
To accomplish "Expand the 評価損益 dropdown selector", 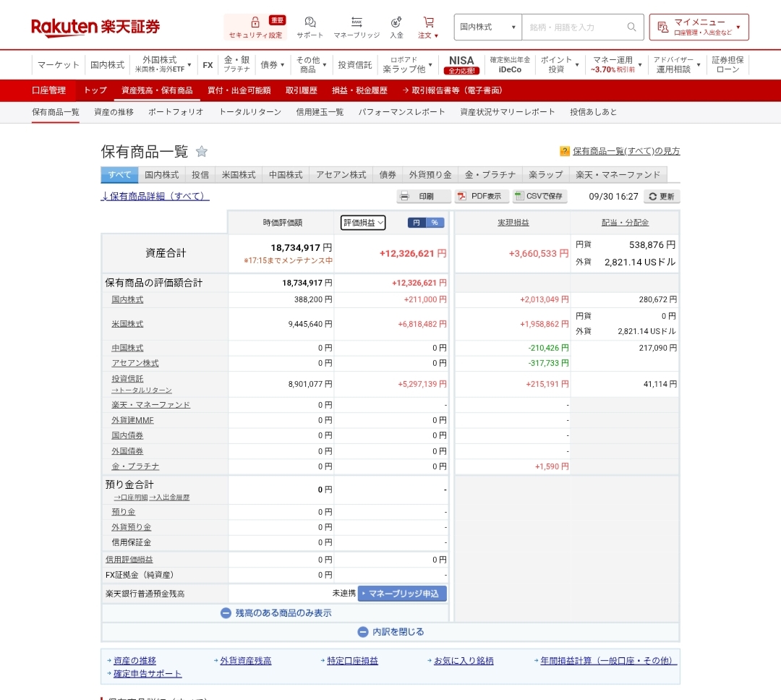I will [x=363, y=223].
